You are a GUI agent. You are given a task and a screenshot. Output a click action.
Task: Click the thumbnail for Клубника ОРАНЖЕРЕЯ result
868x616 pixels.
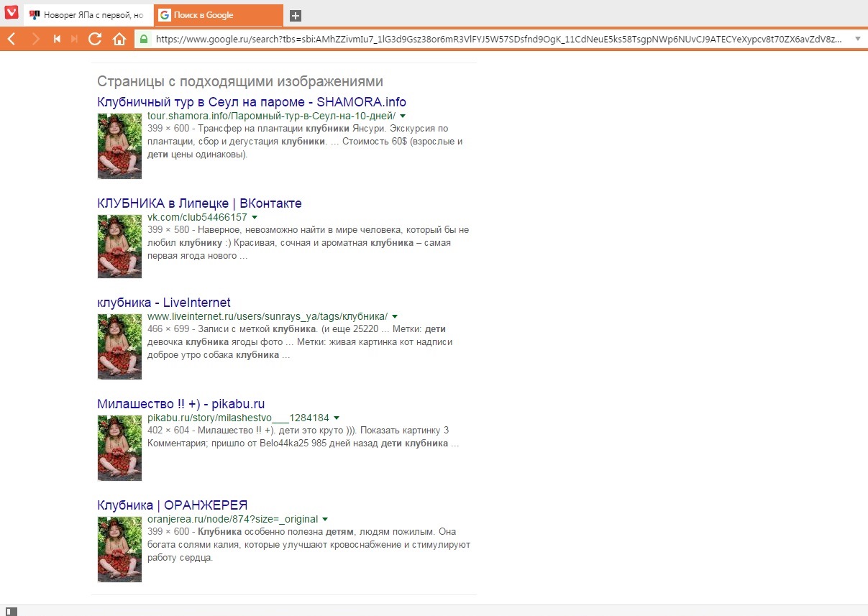119,549
